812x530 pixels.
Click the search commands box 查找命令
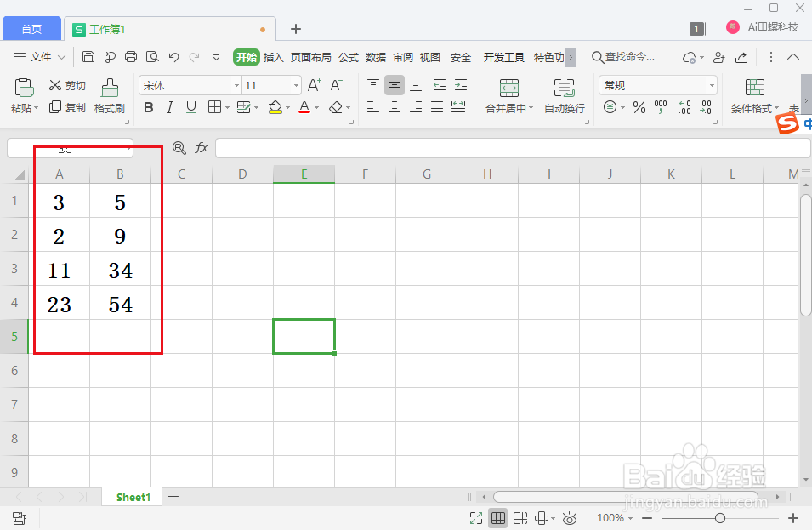coord(623,57)
